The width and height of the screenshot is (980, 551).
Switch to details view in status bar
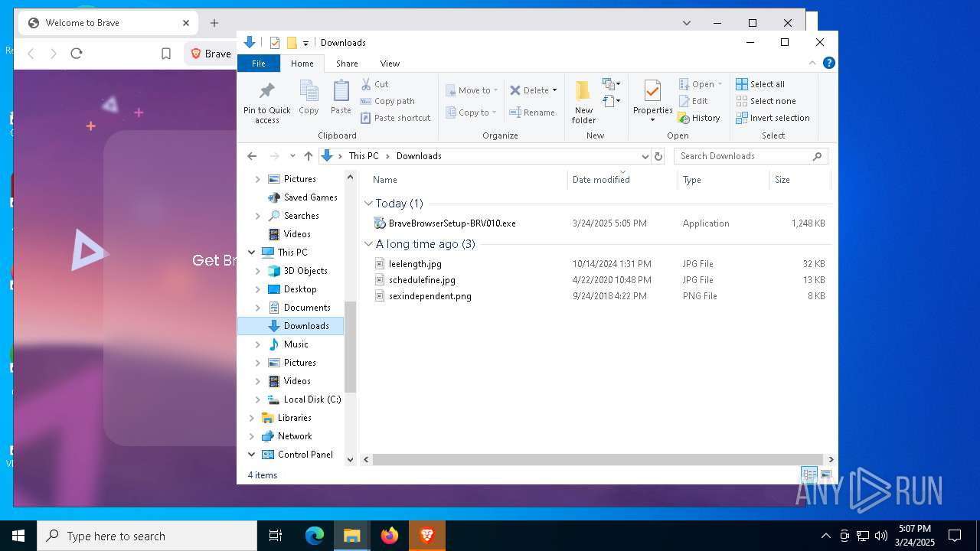pos(809,474)
